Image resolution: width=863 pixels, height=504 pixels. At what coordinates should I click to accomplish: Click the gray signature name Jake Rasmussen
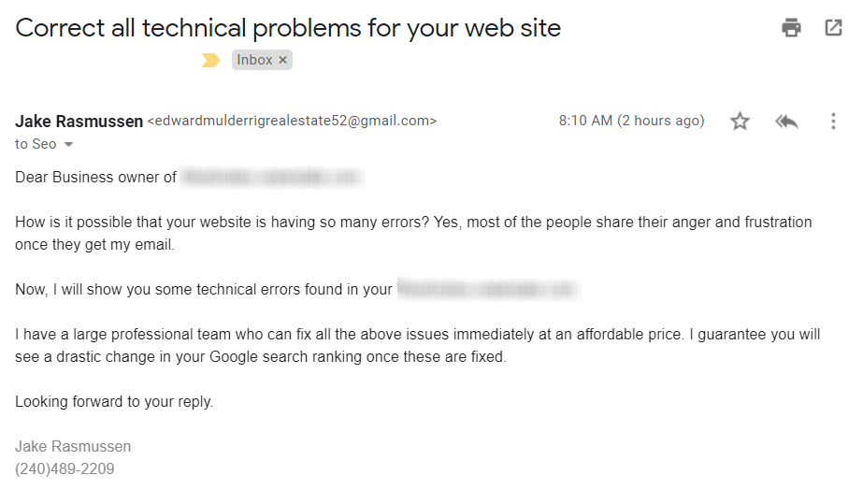coord(73,446)
